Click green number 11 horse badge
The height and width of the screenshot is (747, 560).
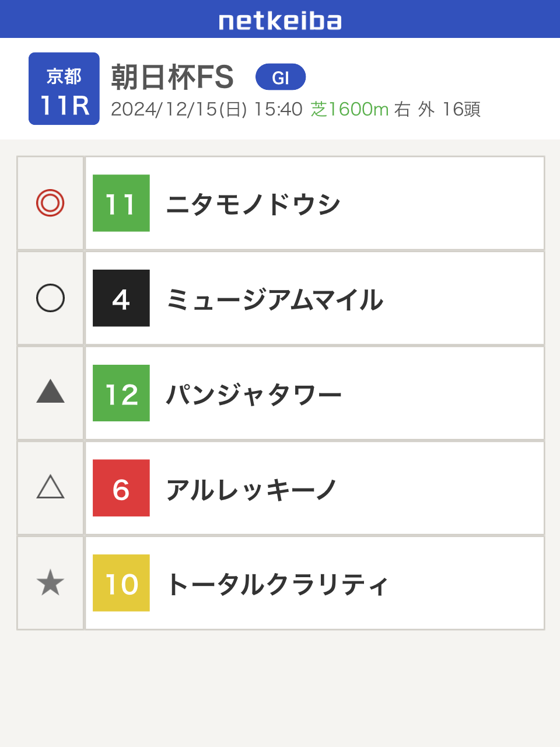click(121, 203)
